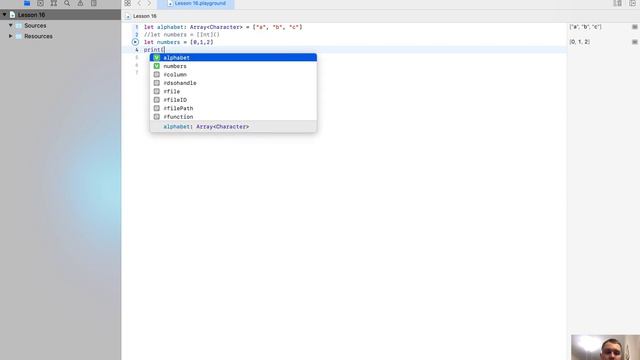Open the Source Control navigator
This screenshot has width=640, height=360.
40,3
